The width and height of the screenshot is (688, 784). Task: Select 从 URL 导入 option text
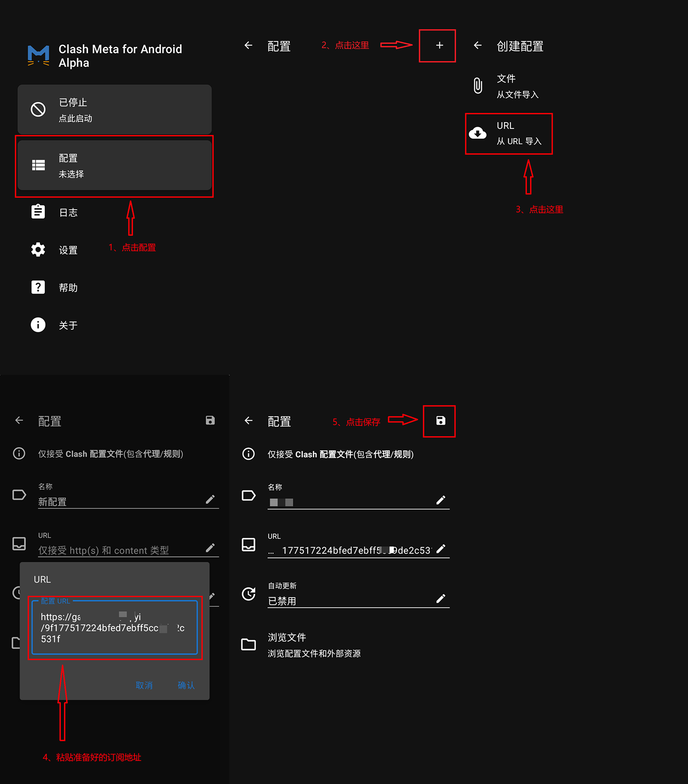point(519,141)
